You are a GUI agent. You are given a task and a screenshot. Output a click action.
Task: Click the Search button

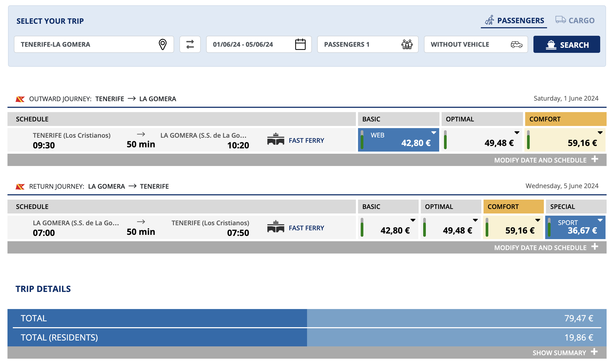(567, 44)
